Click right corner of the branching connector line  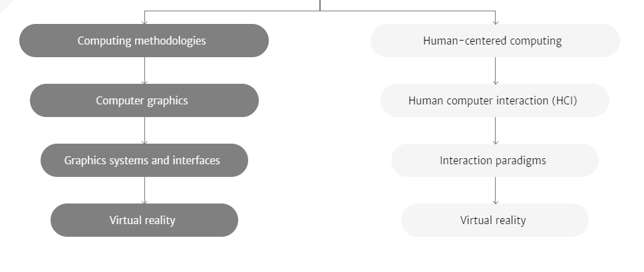496,11
